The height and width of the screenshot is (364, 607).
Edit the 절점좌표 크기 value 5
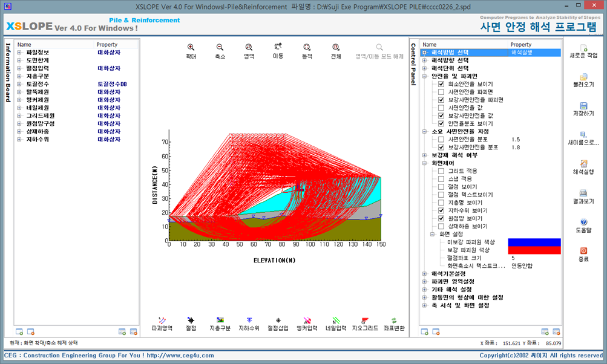(x=513, y=258)
